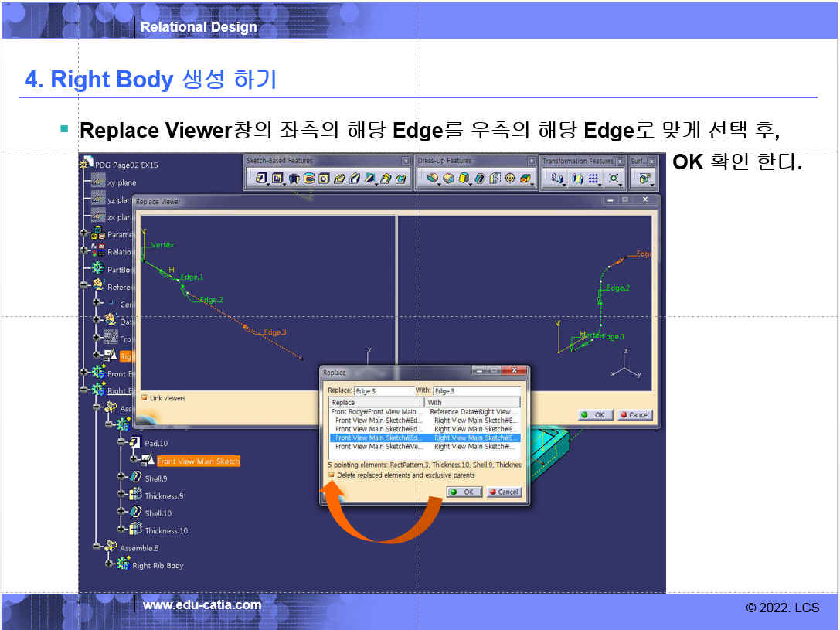This screenshot has width=840, height=630.
Task: Click OK in the Replace dialog
Action: click(x=464, y=492)
